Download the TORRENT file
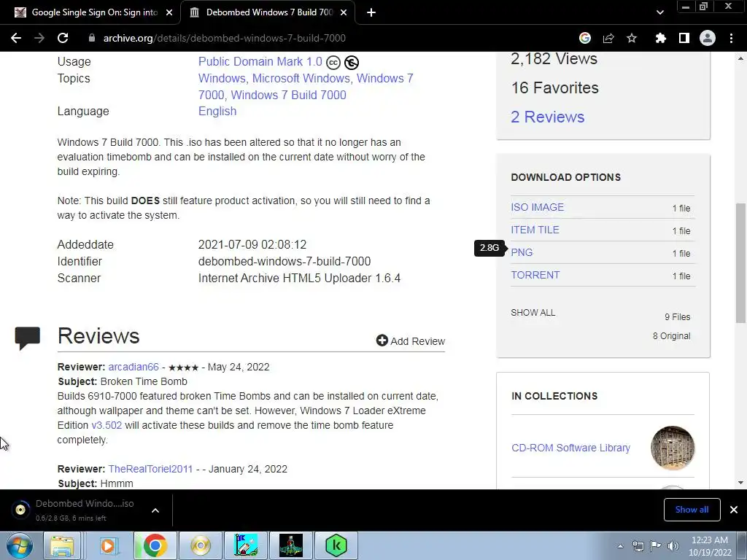 [535, 275]
